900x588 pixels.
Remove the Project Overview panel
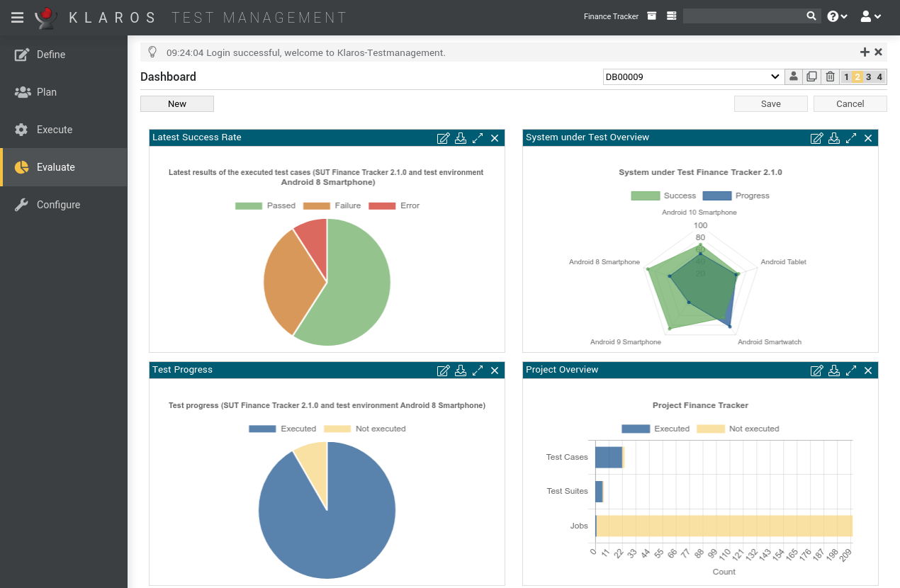868,371
